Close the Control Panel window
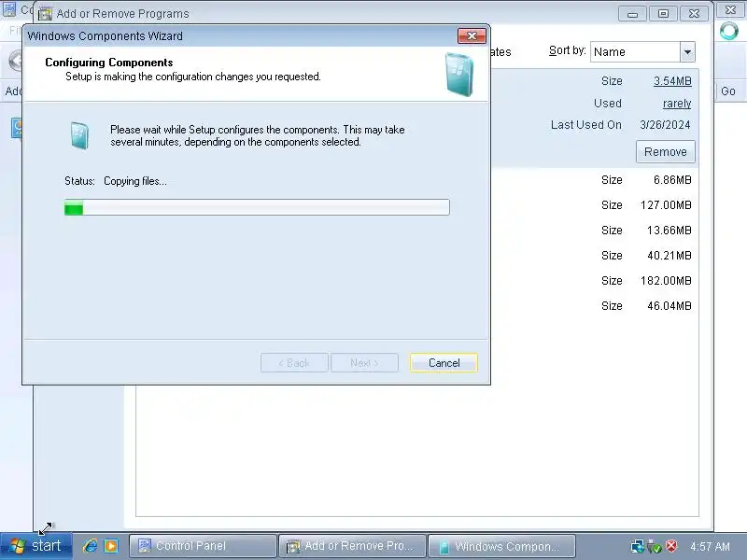The height and width of the screenshot is (560, 747). pyautogui.click(x=730, y=10)
